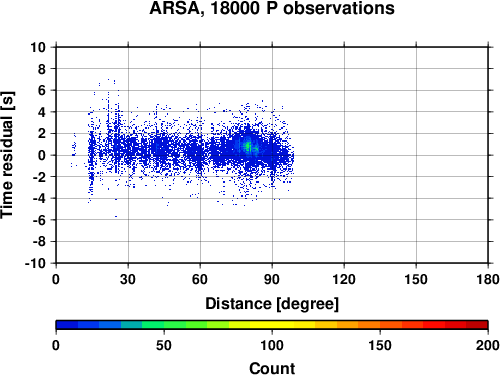Click the distance-axis tick label "150"
The image size is (500, 375).
(x=416, y=279)
